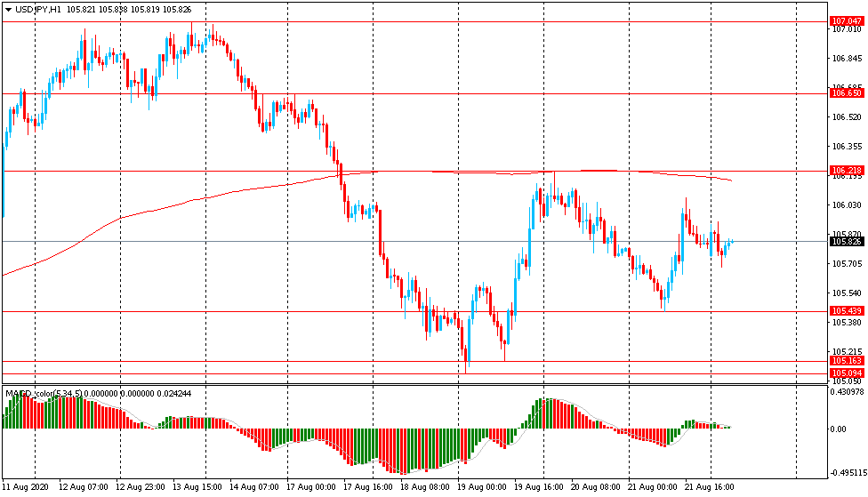868x497 pixels.
Task: Click the 12 Aug 07:00 time label
Action: click(x=83, y=487)
